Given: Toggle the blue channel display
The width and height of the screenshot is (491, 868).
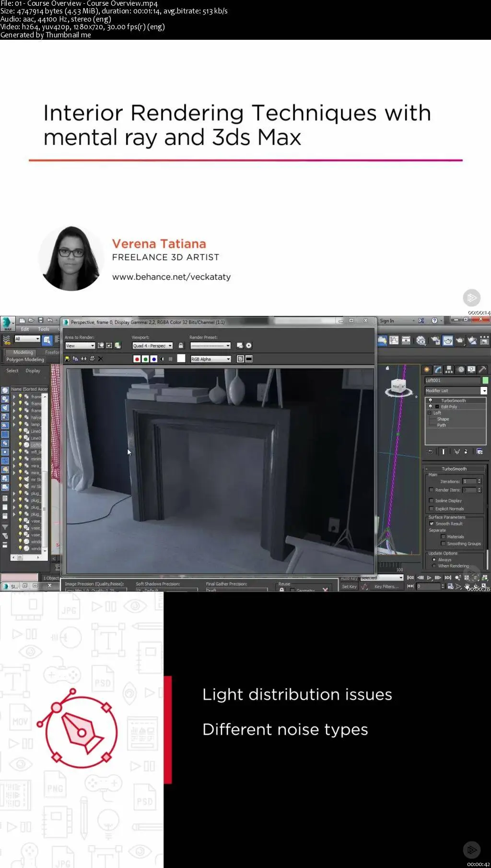Looking at the screenshot, I should 154,359.
